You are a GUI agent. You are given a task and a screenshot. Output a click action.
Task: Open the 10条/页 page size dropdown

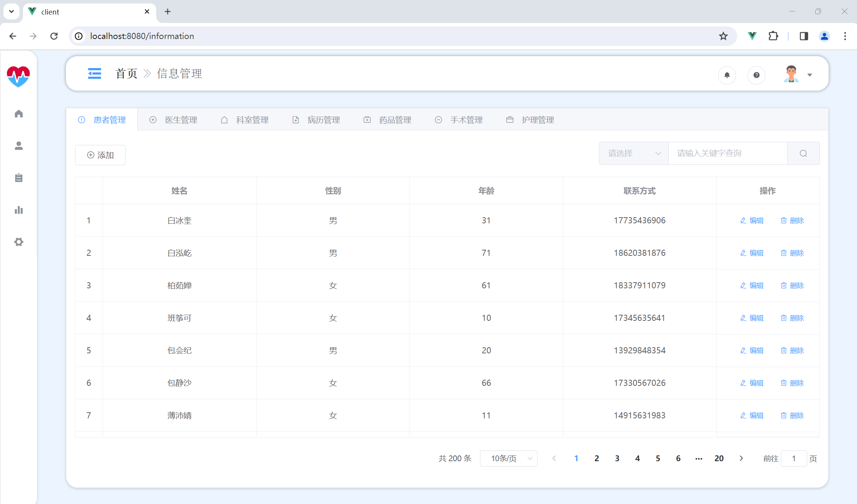point(508,458)
